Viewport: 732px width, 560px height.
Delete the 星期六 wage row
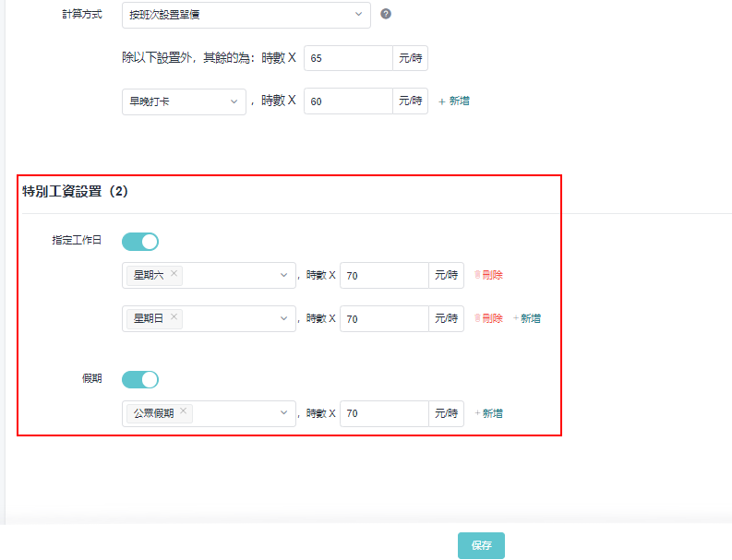[x=488, y=275]
